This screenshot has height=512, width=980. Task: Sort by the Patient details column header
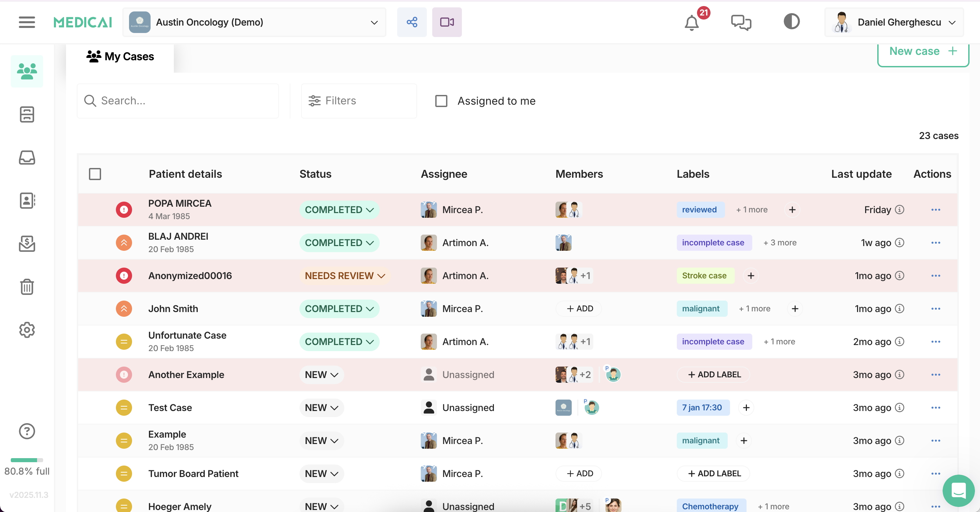tap(185, 174)
